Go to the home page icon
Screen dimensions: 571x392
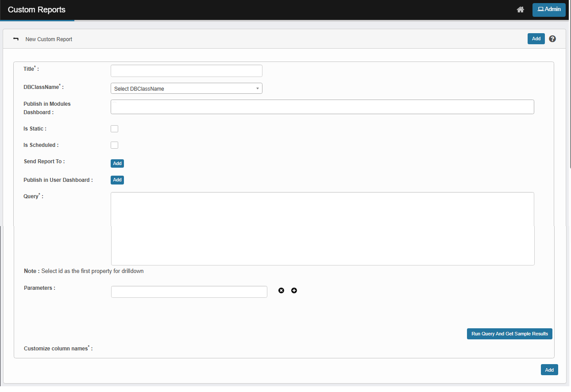pyautogui.click(x=521, y=10)
